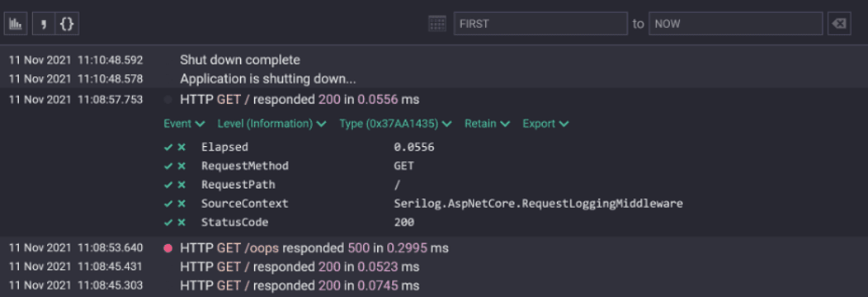868x297 pixels.
Task: Open the Type (0x37AA1435) dropdown
Action: pos(395,124)
